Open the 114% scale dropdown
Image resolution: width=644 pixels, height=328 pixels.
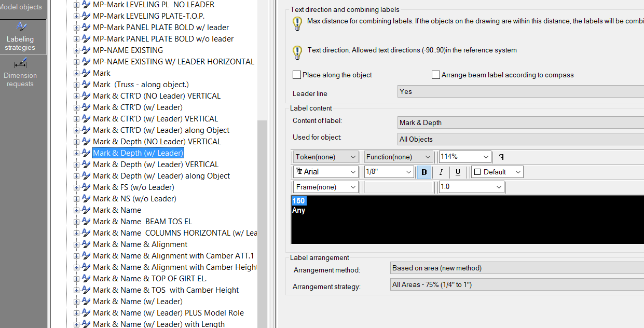[x=465, y=157]
